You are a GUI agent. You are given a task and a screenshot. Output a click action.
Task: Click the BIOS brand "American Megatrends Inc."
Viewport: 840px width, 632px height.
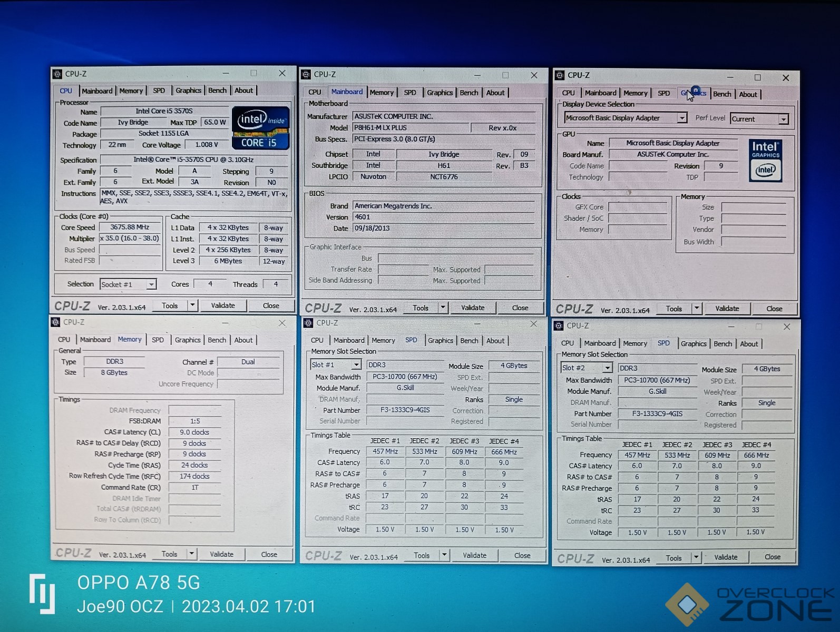click(444, 206)
